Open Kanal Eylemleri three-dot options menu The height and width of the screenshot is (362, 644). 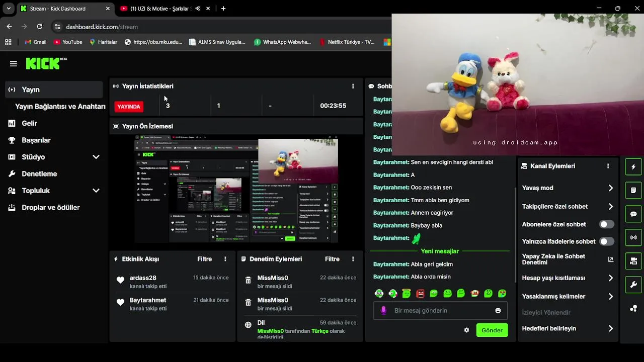pos(608,166)
